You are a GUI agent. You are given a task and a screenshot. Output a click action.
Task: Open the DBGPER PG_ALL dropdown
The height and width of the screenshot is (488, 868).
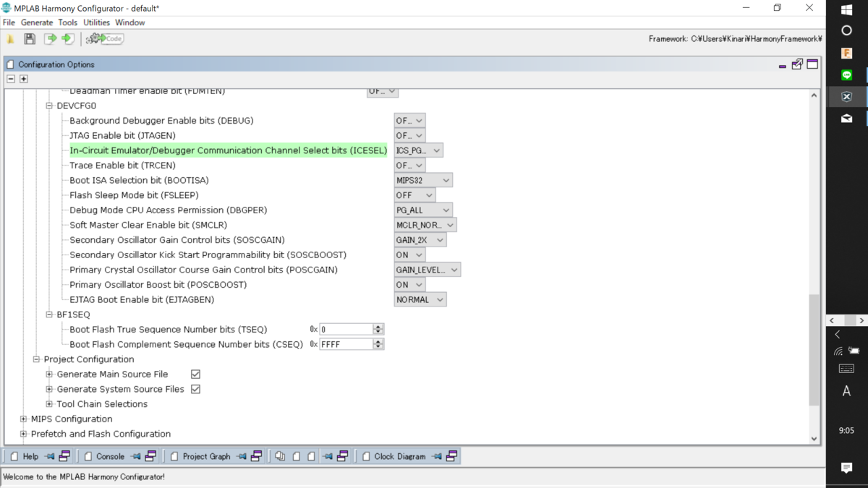click(423, 210)
